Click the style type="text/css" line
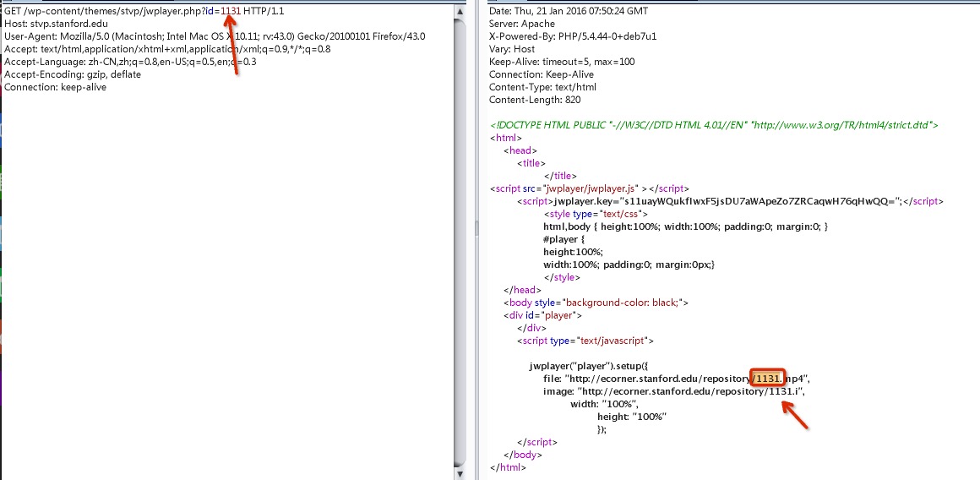The height and width of the screenshot is (480, 980). pyautogui.click(x=596, y=214)
